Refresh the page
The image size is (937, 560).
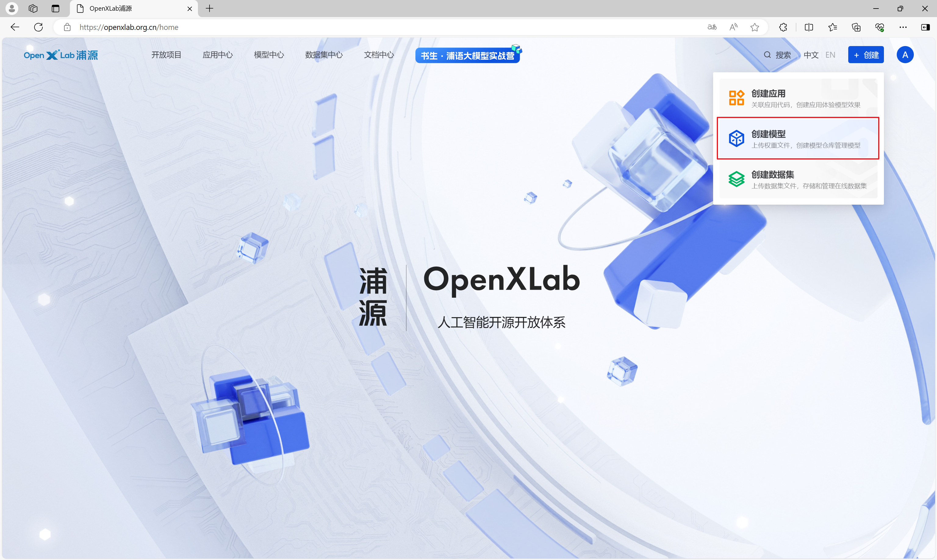point(38,27)
